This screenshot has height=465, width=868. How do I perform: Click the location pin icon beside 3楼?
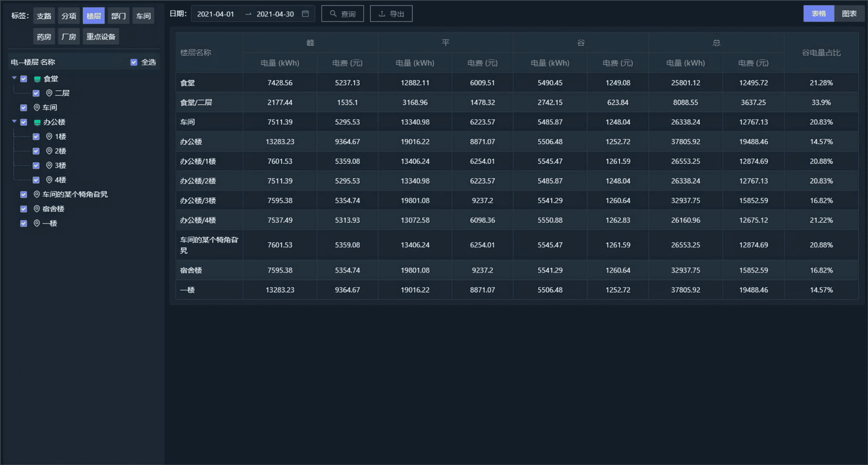[x=49, y=165]
